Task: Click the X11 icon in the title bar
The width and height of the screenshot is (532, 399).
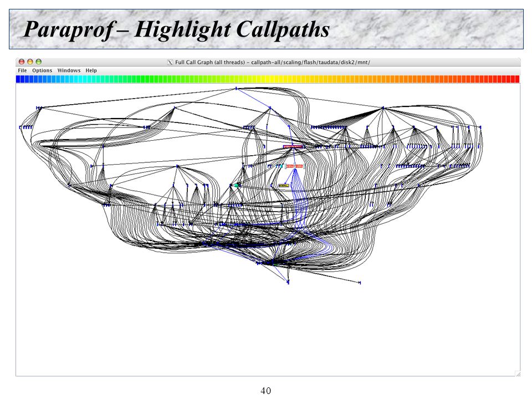Action: click(x=170, y=63)
